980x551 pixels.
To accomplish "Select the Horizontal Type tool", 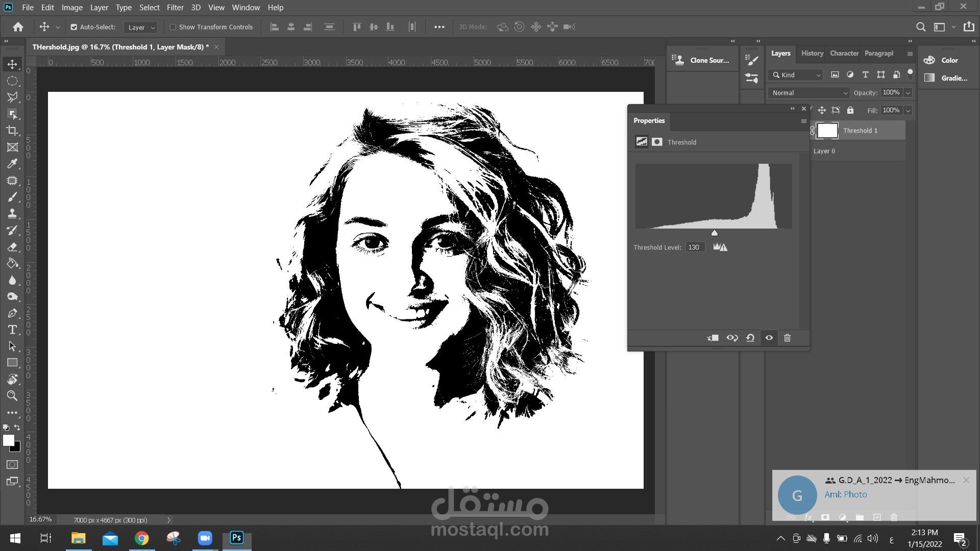I will click(x=12, y=330).
